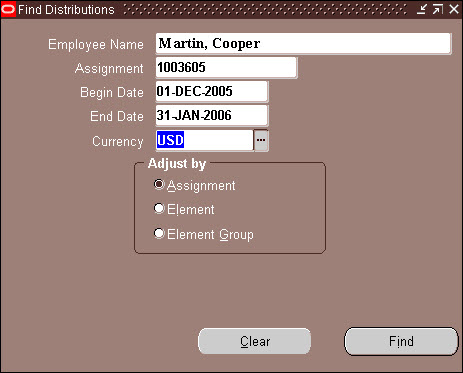This screenshot has height=373, width=463.
Task: Maximize the Find Distributions window
Action: (x=438, y=9)
